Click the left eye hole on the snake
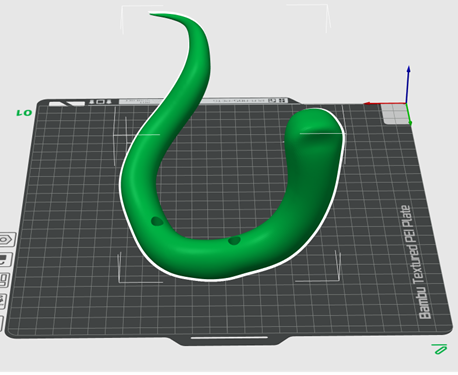The height and width of the screenshot is (375, 458). [x=157, y=221]
